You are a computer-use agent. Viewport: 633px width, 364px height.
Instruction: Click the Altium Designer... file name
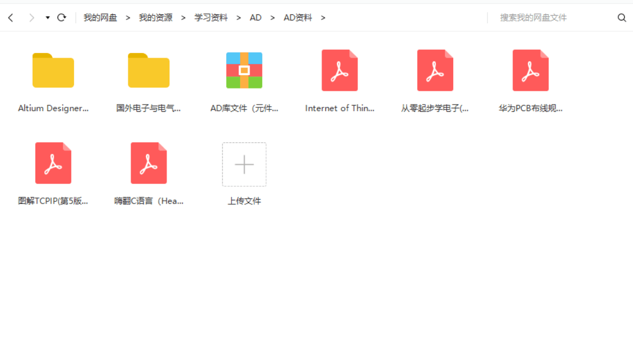pos(53,108)
